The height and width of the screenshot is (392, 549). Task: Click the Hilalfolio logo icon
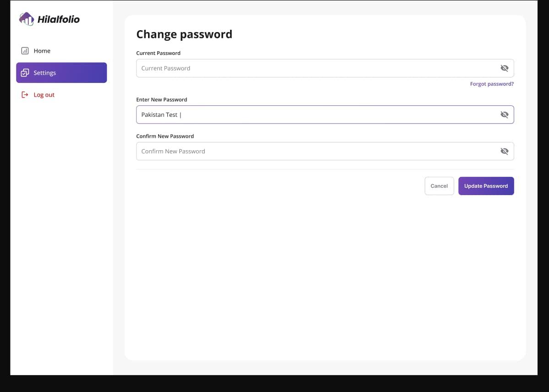(x=26, y=19)
